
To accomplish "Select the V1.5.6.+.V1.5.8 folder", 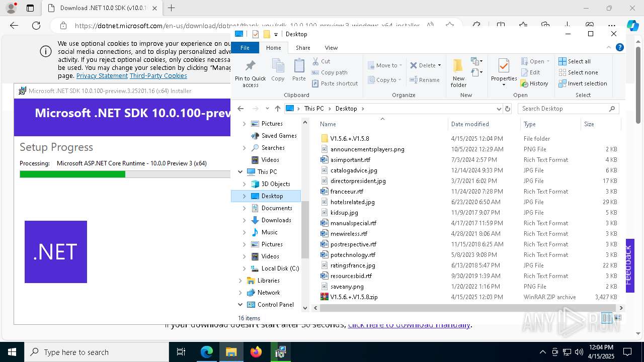I will coord(350,139).
